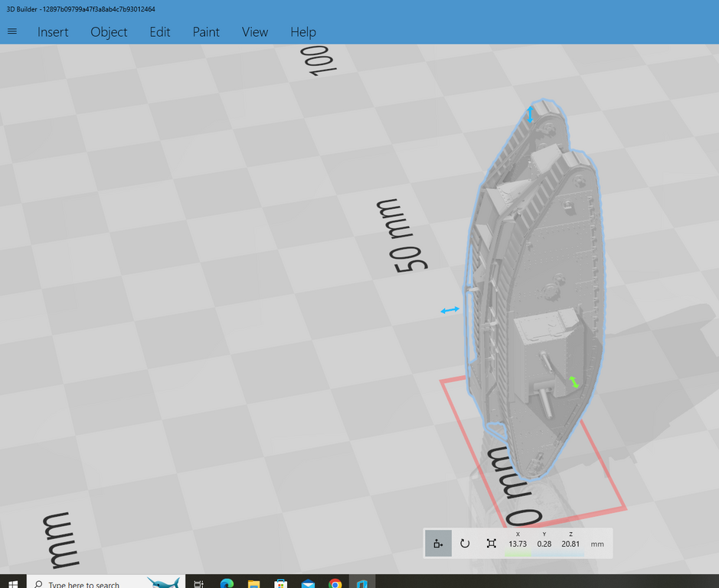Select the Rotate tool

(x=465, y=544)
